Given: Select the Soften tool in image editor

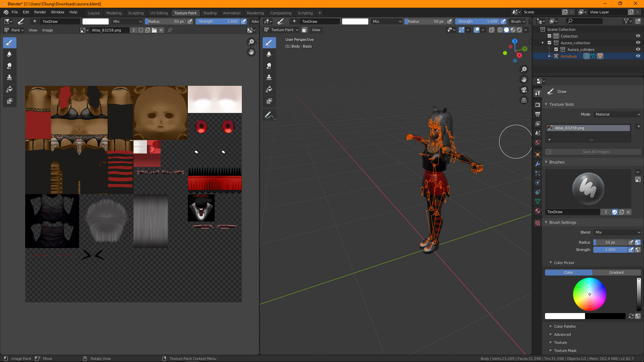Looking at the screenshot, I should [9, 54].
